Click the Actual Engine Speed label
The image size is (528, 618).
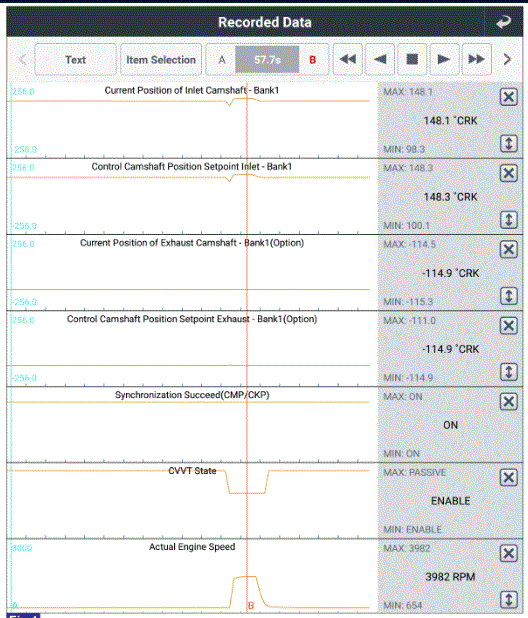click(192, 547)
